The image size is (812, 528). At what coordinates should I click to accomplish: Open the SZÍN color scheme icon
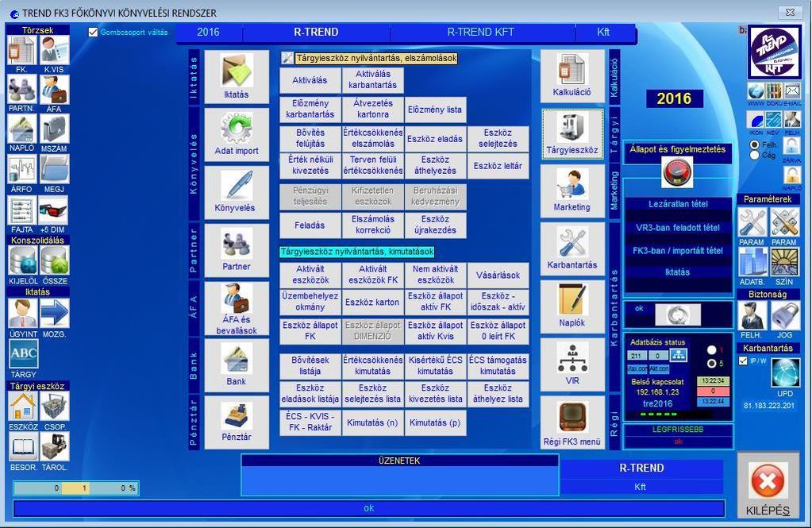pos(784,262)
